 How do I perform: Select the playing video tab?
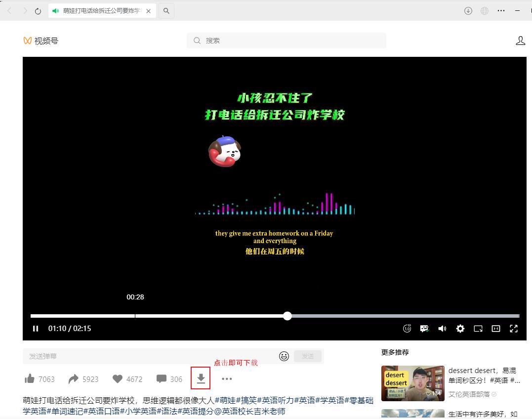(102, 11)
